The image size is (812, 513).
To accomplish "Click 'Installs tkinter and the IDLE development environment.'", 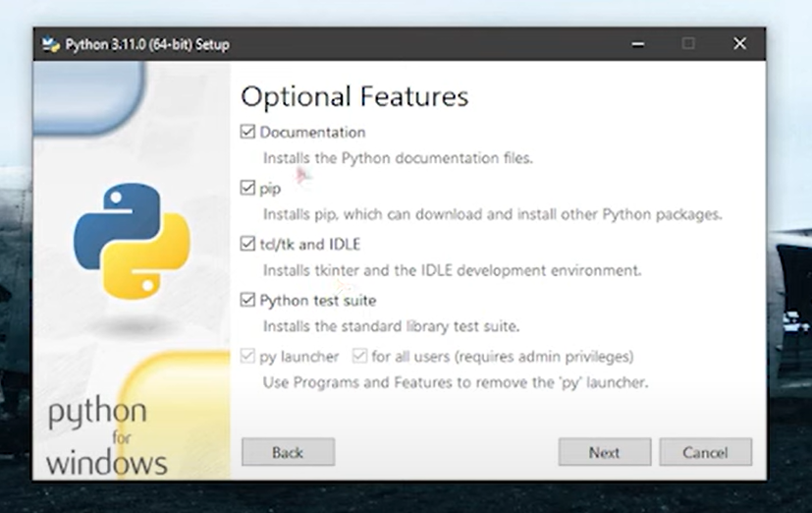I will pyautogui.click(x=452, y=270).
